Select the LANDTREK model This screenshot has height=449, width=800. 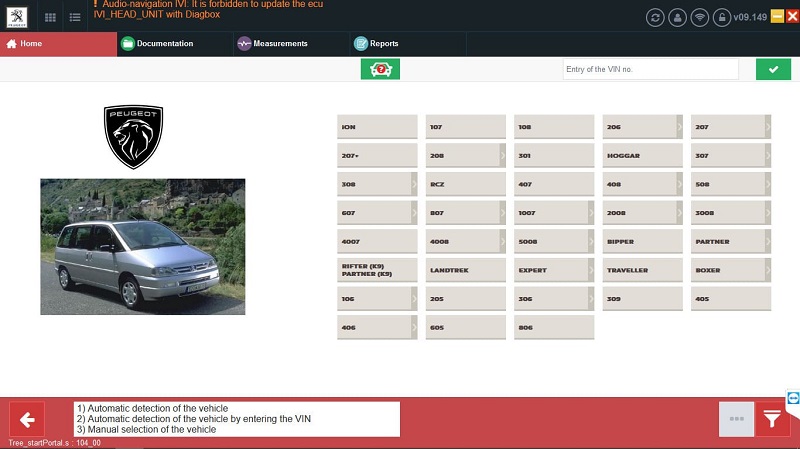[x=465, y=270]
